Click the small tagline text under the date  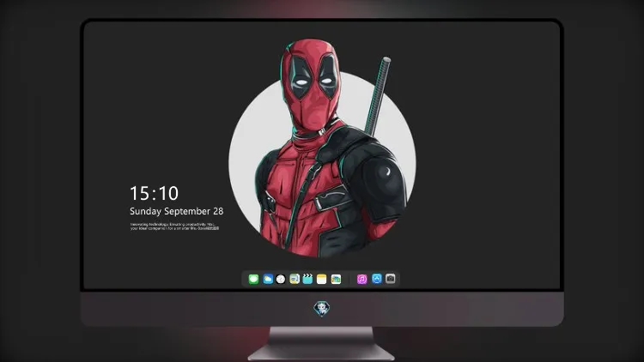(x=174, y=226)
